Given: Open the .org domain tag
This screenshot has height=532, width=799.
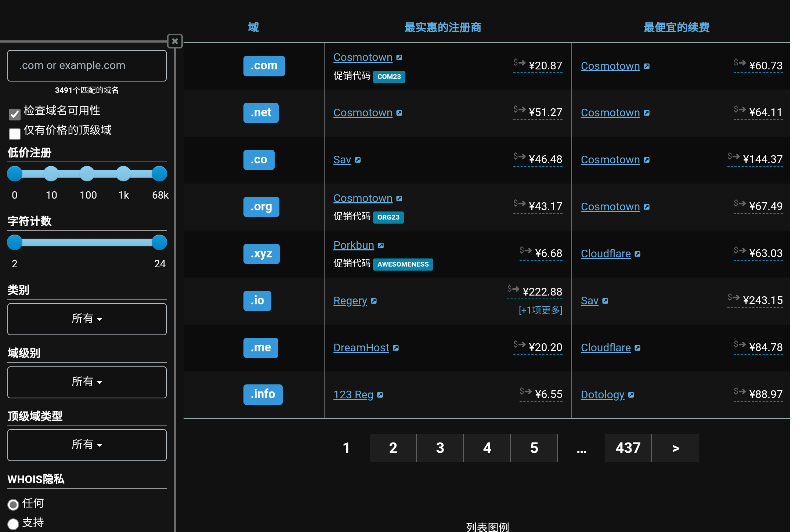Looking at the screenshot, I should point(261,207).
